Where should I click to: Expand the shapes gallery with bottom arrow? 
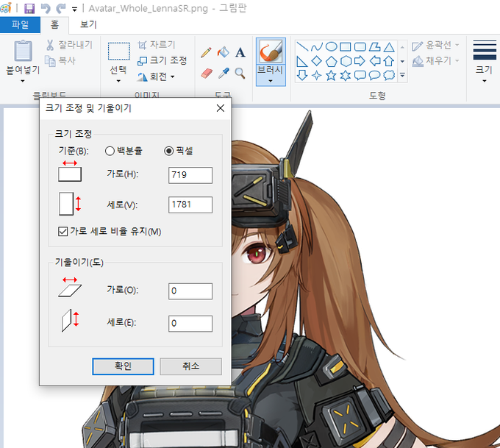402,75
